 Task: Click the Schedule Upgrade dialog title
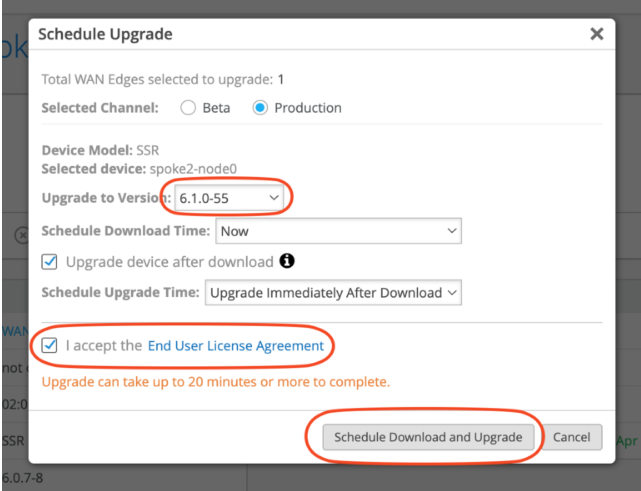pos(105,34)
